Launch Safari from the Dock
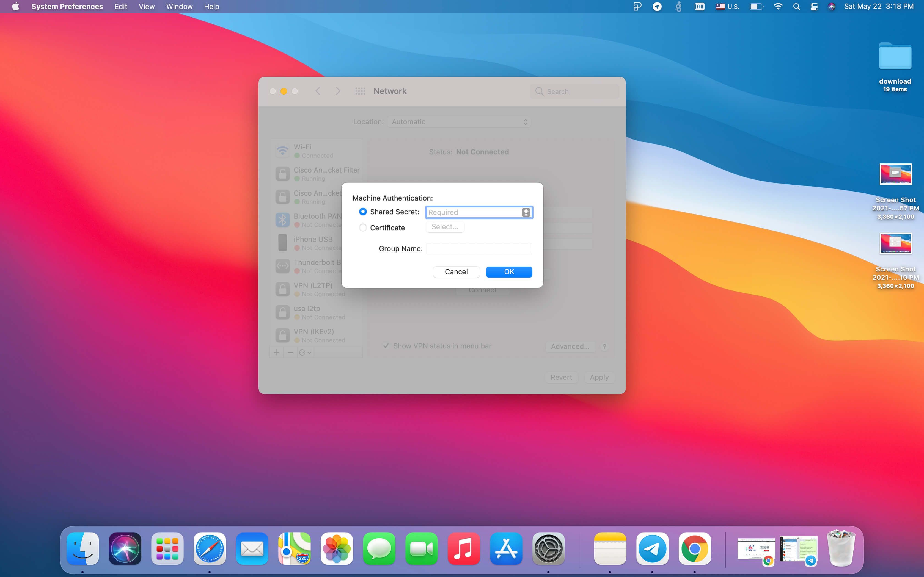Viewport: 924px width, 577px height. pos(210,549)
